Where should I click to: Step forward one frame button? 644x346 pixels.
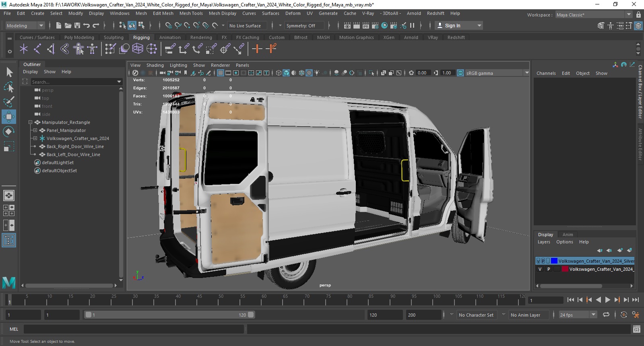[626, 300]
